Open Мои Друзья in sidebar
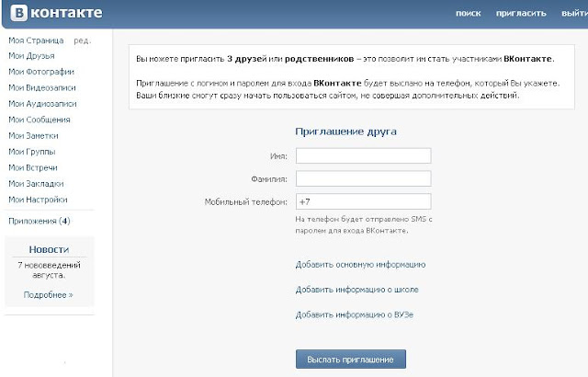 (31, 56)
